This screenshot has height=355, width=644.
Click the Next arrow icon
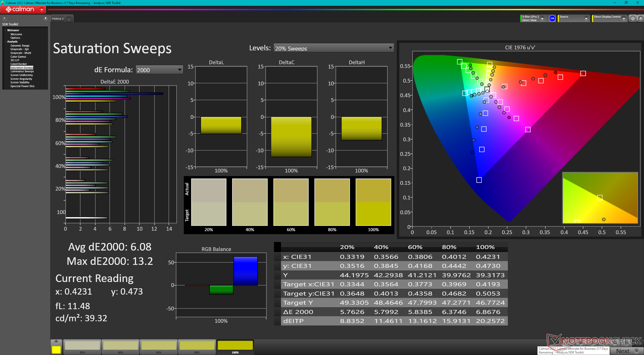click(x=636, y=351)
